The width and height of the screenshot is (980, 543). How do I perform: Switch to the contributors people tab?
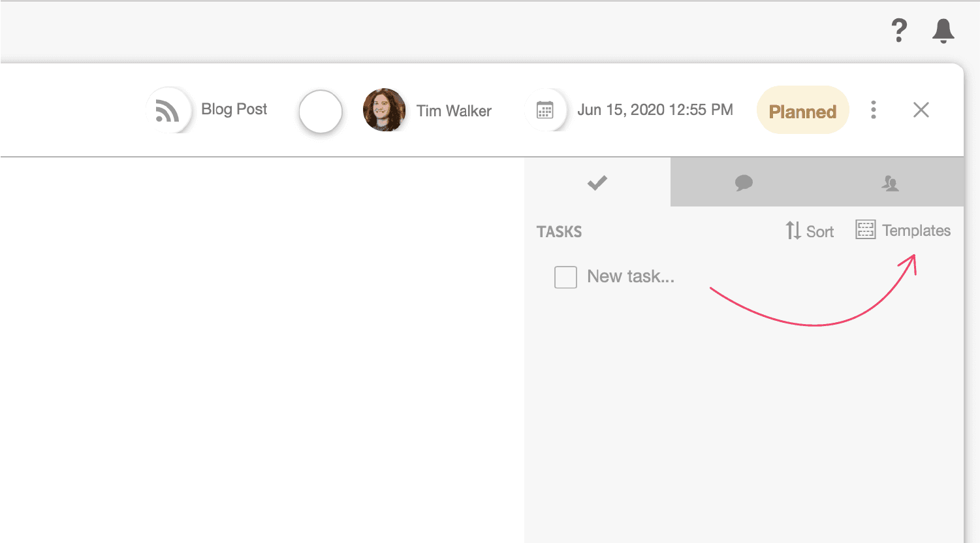point(891,183)
